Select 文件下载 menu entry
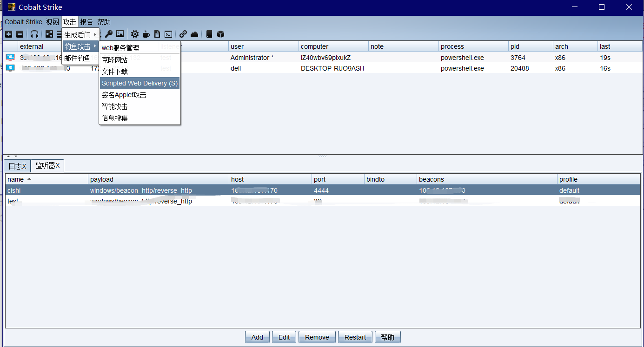The image size is (644, 347). (139, 72)
